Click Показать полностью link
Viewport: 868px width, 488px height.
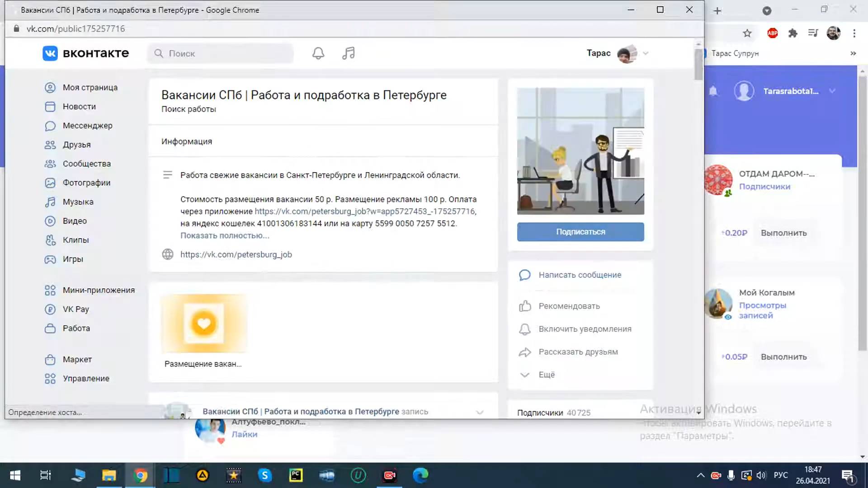[225, 235]
